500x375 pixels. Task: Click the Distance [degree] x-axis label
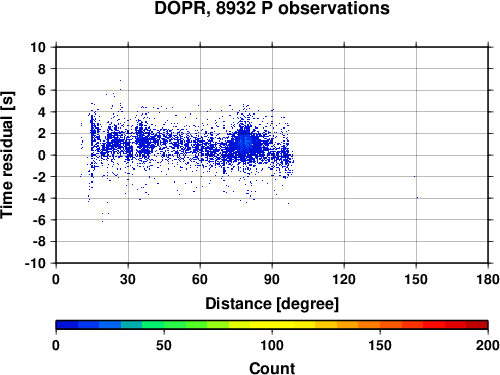pos(272,304)
